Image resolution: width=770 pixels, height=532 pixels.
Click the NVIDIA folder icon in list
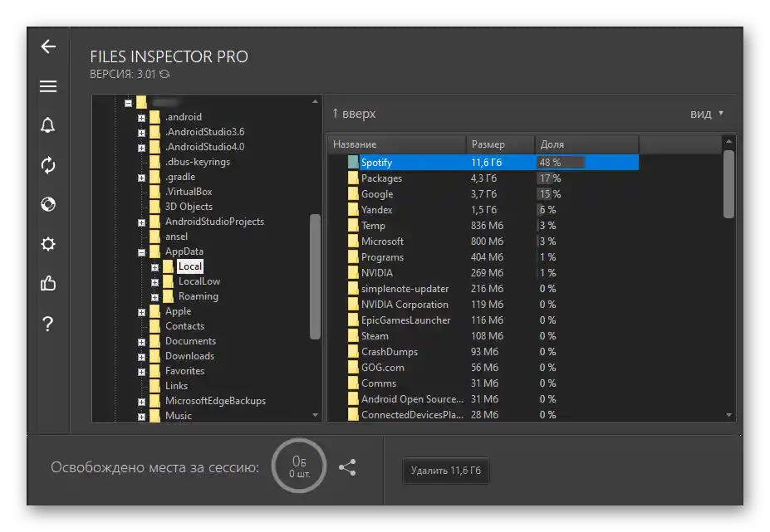pos(353,273)
